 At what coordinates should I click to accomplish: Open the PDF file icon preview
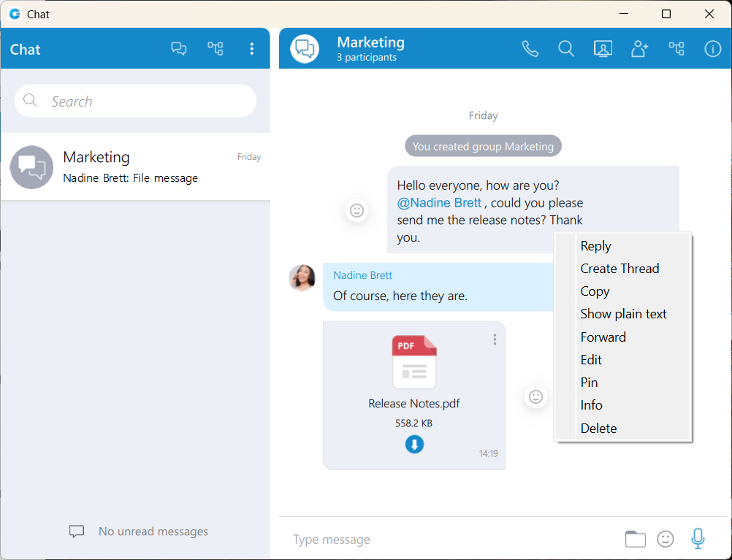click(x=414, y=361)
